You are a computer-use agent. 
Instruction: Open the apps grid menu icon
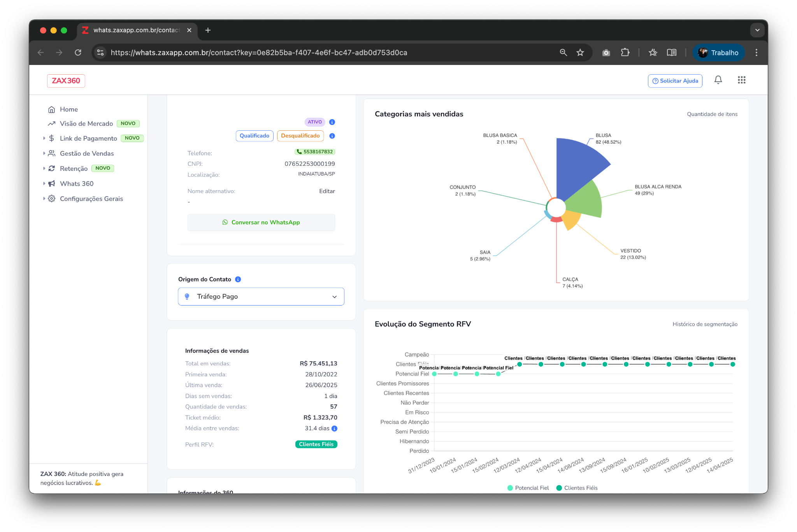coord(741,80)
